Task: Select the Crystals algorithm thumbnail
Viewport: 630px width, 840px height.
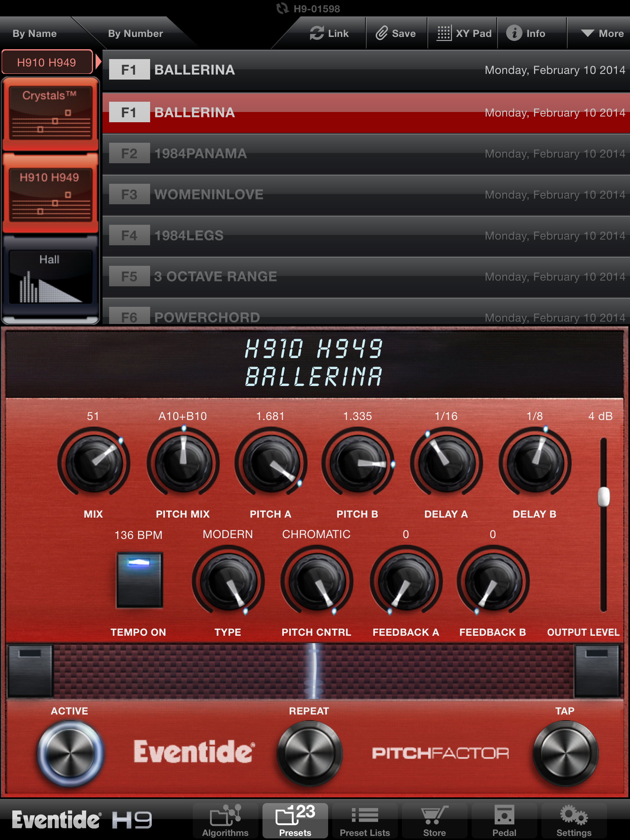Action: tap(50, 114)
